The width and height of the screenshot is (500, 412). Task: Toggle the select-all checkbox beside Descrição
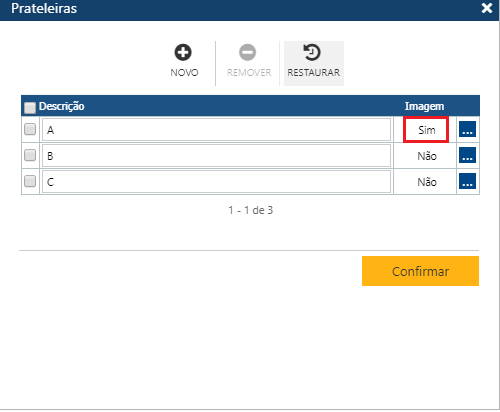30,107
